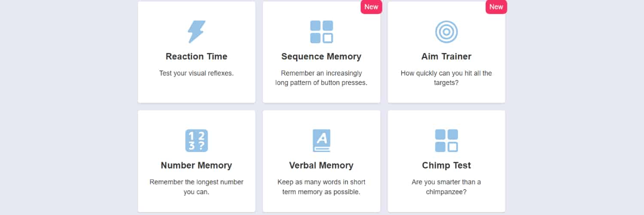Viewport: 644px width, 215px height.
Task: Click the Verbal Memory book icon
Action: (x=322, y=141)
